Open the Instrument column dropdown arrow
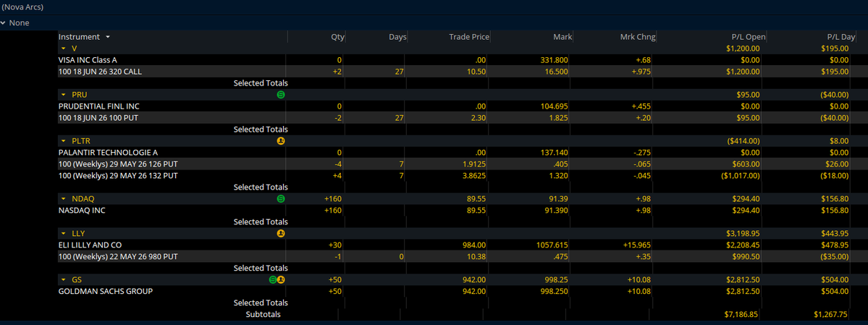Image resolution: width=868 pixels, height=325 pixels. pyautogui.click(x=107, y=37)
